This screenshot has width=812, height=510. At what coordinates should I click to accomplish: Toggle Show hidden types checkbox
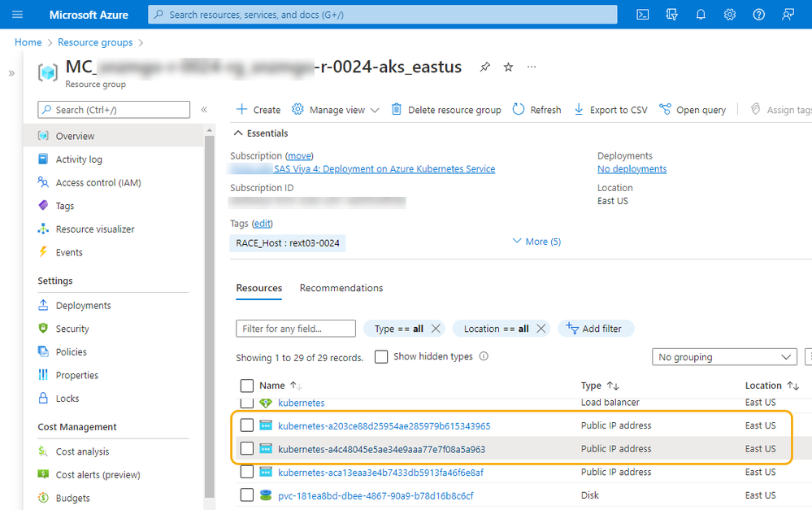tap(381, 357)
